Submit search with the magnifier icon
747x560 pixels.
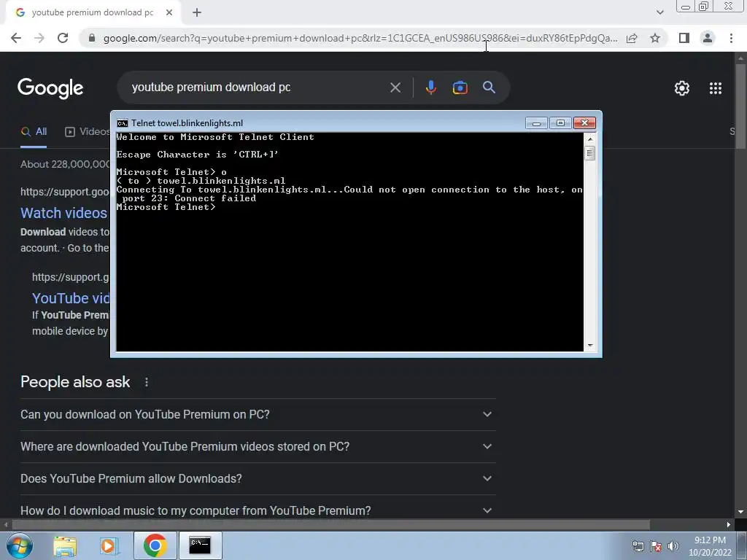489,87
